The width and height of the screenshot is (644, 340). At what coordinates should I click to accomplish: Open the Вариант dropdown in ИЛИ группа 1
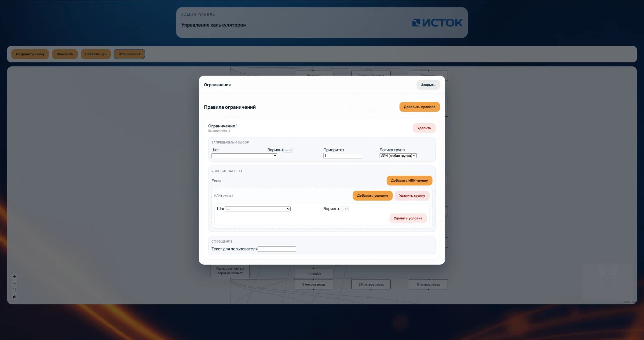tap(344, 209)
